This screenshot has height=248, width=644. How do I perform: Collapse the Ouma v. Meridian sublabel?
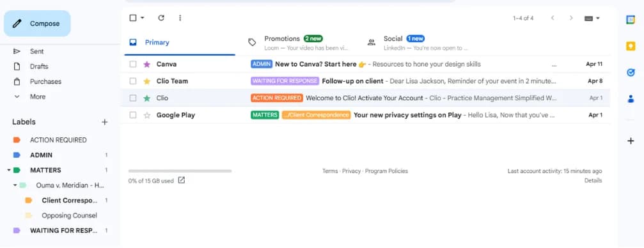15,185
